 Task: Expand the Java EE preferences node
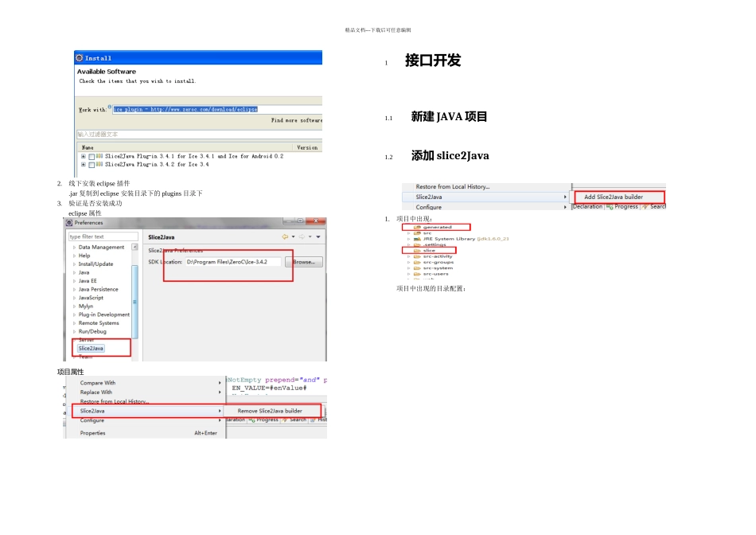pyautogui.click(x=74, y=281)
